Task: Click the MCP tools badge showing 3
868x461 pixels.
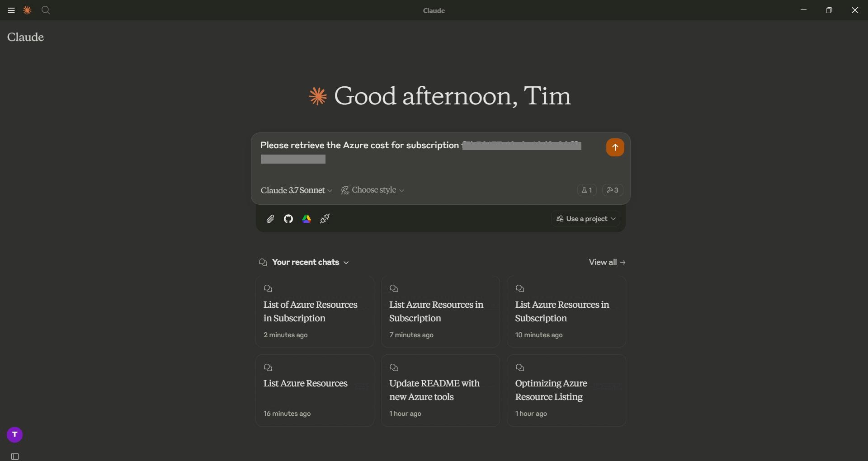Action: tap(613, 190)
